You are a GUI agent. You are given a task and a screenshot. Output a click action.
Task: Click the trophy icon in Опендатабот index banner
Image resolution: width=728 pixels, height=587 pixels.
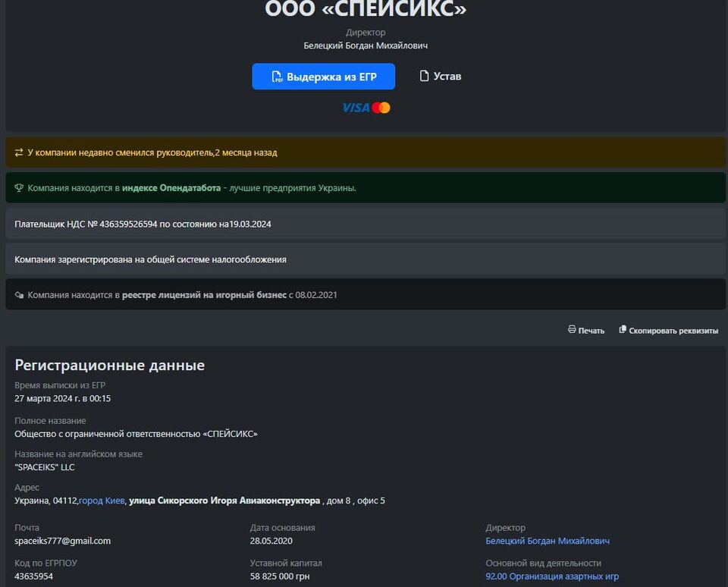[x=19, y=188]
